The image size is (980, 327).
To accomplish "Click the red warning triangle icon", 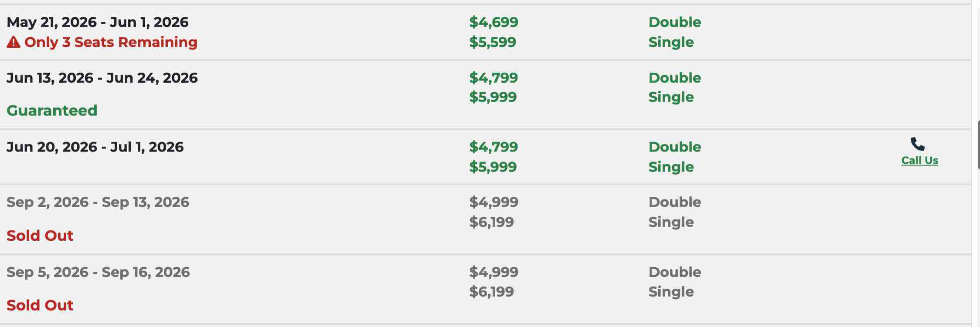I will tap(13, 42).
